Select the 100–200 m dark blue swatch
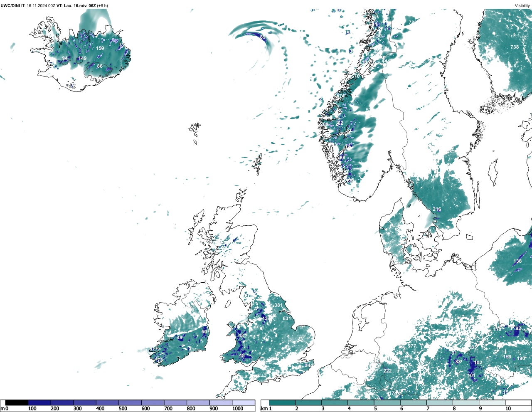532x412 pixels. pos(39,403)
